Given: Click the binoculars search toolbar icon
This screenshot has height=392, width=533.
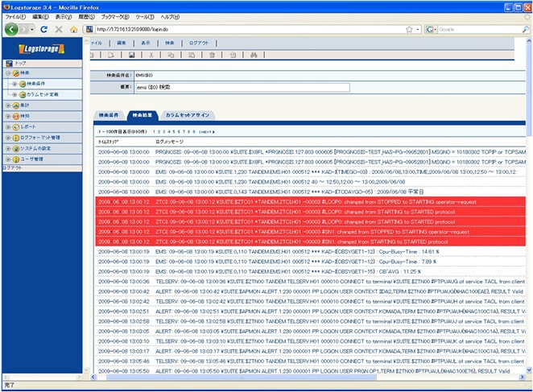Looking at the screenshot, I should pos(252,56).
